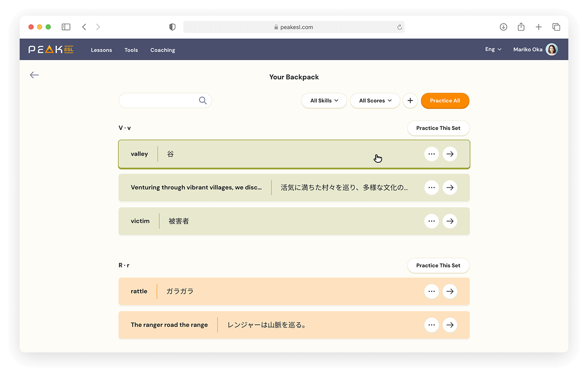Click the V · v section heading
The image size is (588, 376).
click(x=125, y=128)
